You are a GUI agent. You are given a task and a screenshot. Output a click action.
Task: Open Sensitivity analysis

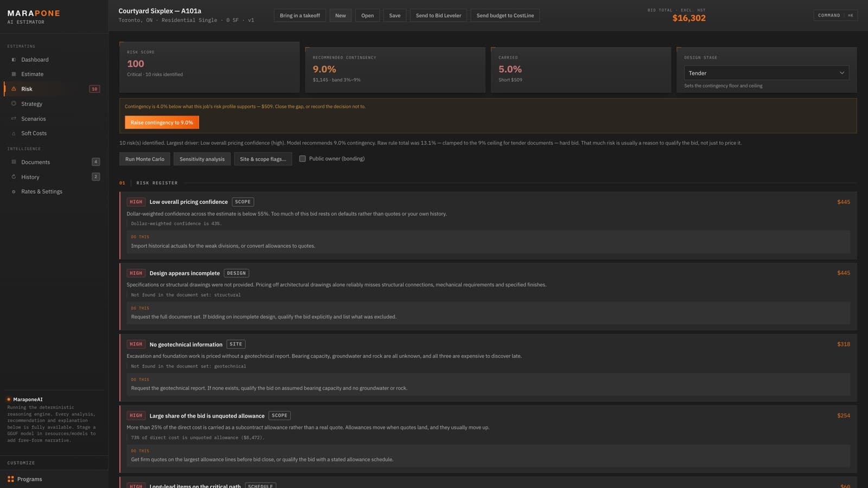coord(202,159)
